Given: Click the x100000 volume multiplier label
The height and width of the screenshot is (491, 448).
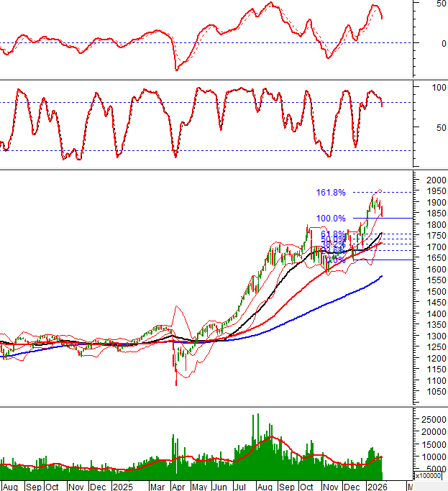Looking at the screenshot, I should (x=432, y=475).
